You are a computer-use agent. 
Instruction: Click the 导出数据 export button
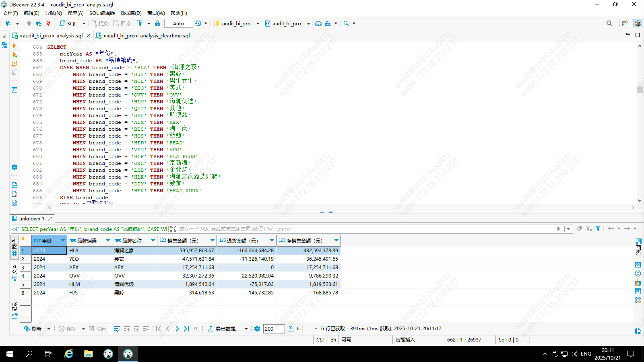(223, 329)
